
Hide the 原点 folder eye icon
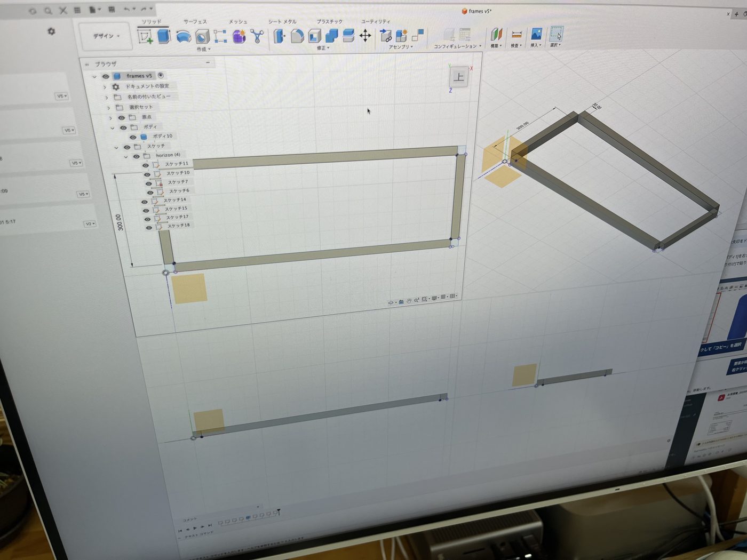[121, 118]
